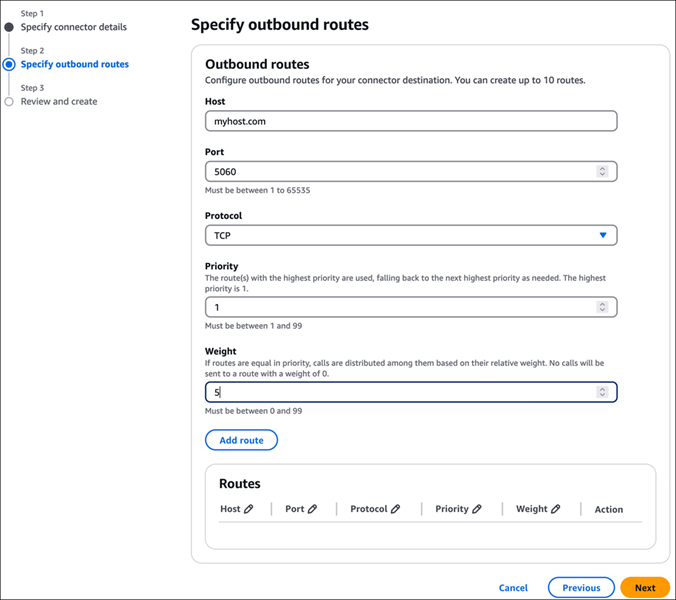Screen dimensions: 676x600
Task: Select the Step 3 Review and create indicator
Action: [x=9, y=102]
